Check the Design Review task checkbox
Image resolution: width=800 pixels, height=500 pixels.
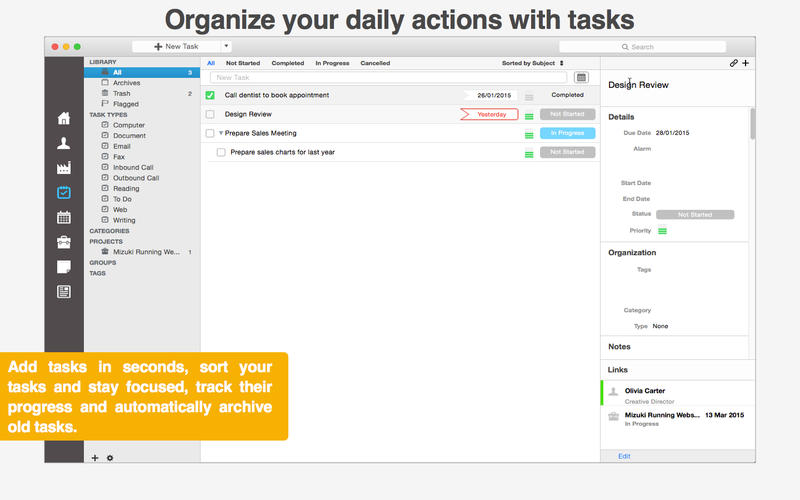point(210,114)
